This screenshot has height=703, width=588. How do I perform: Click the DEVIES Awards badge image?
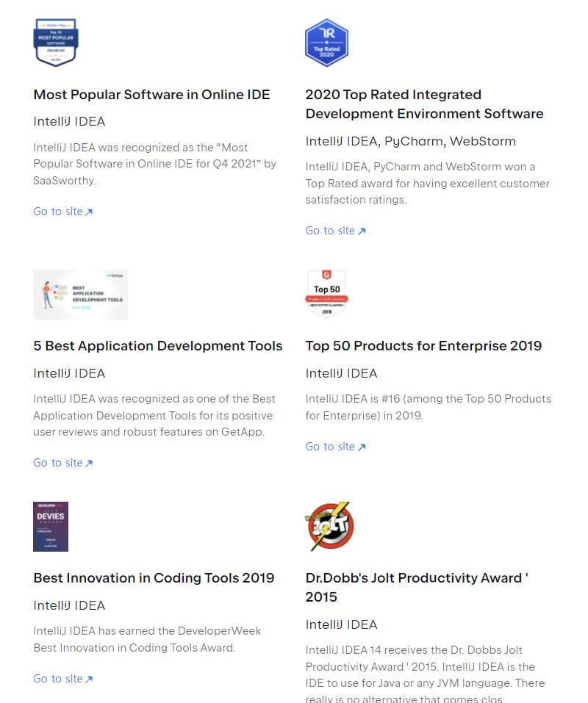coord(51,527)
